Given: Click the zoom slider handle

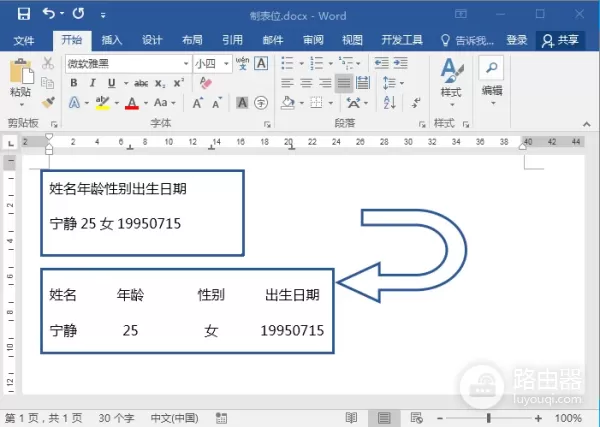Looking at the screenshot, I should coord(489,418).
